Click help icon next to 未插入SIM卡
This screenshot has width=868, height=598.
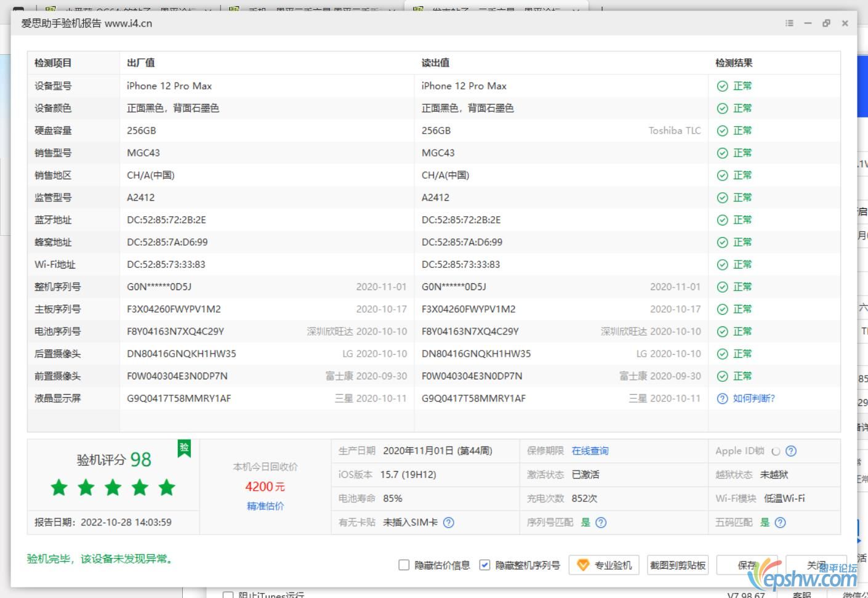click(449, 522)
